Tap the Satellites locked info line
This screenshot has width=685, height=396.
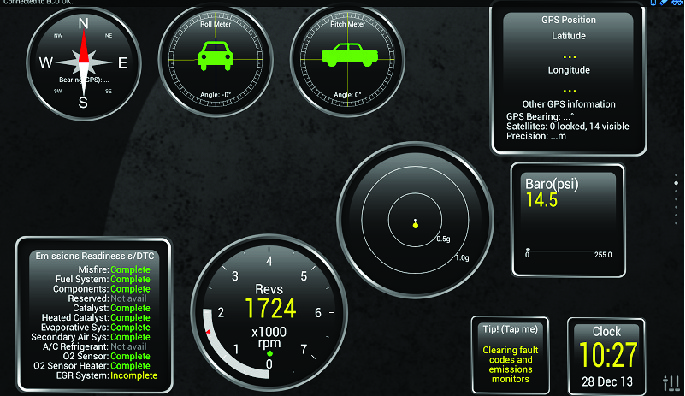(568, 126)
